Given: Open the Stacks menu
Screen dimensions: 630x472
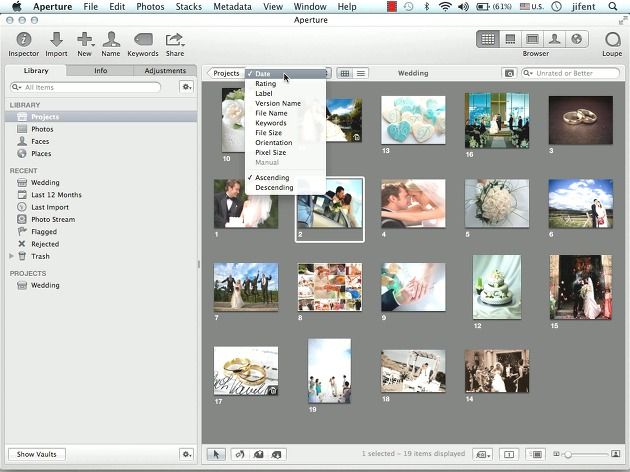Looking at the screenshot, I should (x=189, y=6).
